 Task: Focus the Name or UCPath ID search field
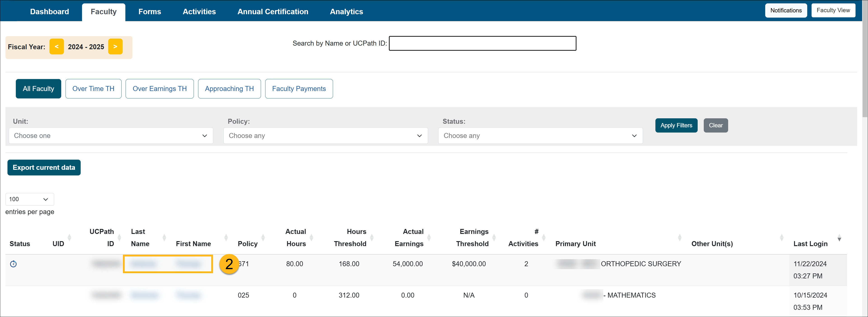pyautogui.click(x=482, y=43)
